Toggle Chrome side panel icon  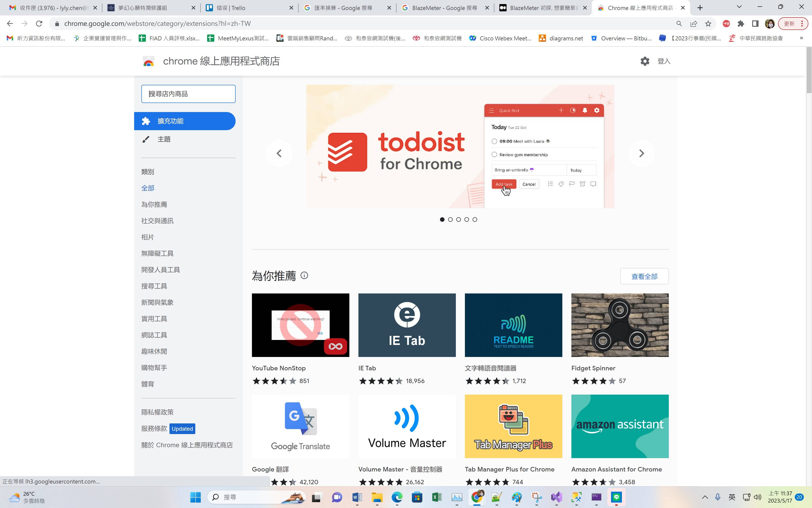(x=755, y=24)
